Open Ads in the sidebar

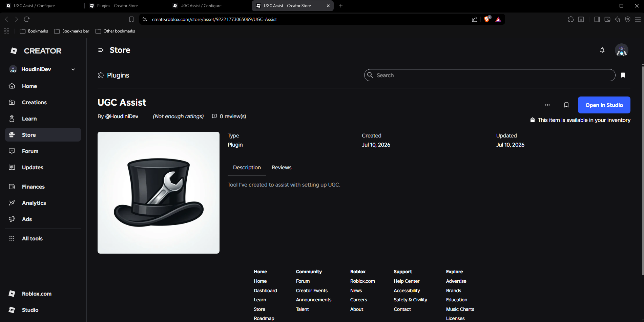(x=43, y=219)
